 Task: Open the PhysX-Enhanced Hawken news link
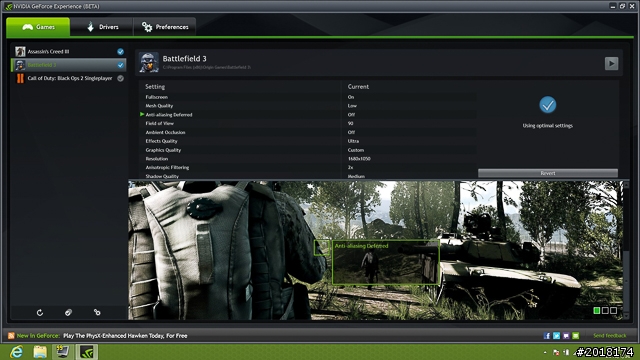[125, 336]
